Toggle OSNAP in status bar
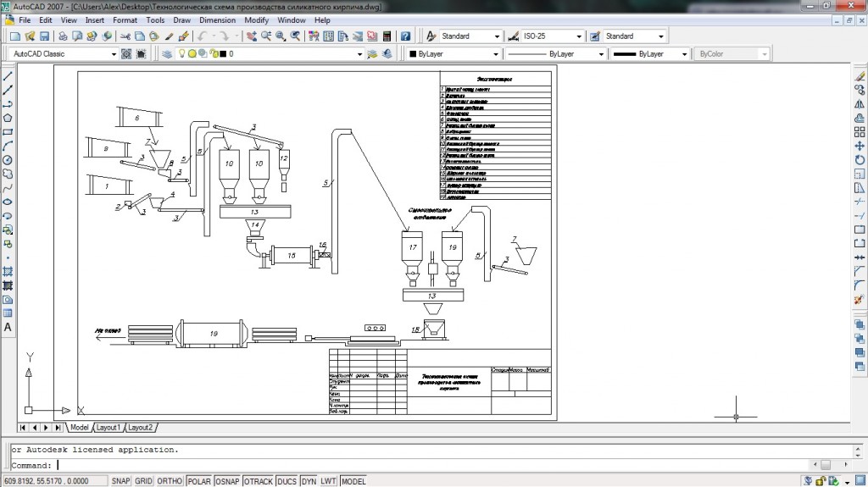868x487 pixels. pyautogui.click(x=227, y=481)
